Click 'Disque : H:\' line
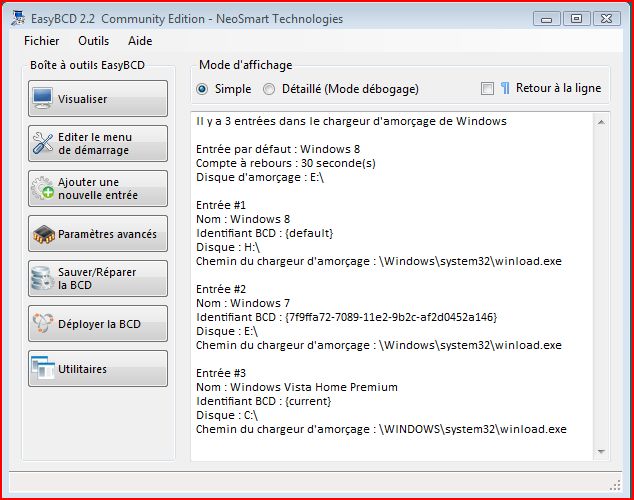This screenshot has width=634, height=500. [228, 247]
